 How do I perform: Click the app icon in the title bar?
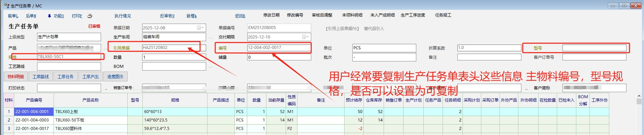pos(6,6)
